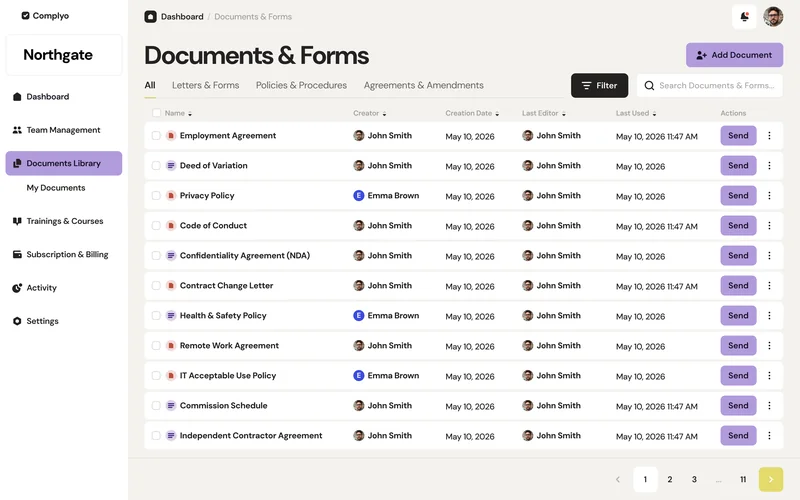Viewport: 800px width, 500px height.
Task: Go to previous page with left chevron
Action: (618, 479)
